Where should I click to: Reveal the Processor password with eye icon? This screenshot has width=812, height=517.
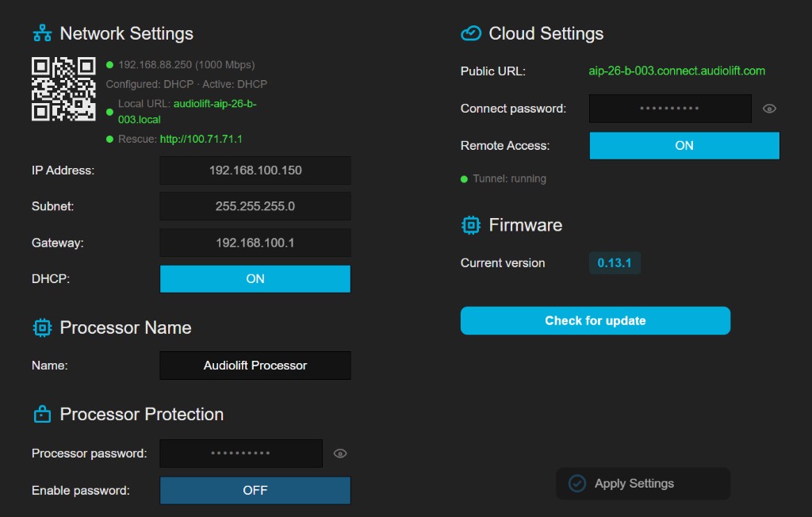pyautogui.click(x=339, y=454)
